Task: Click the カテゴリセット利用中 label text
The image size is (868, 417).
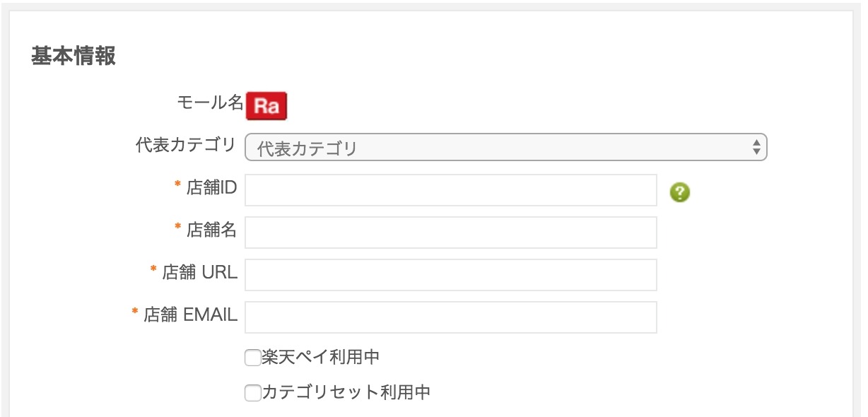Action: pyautogui.click(x=346, y=392)
